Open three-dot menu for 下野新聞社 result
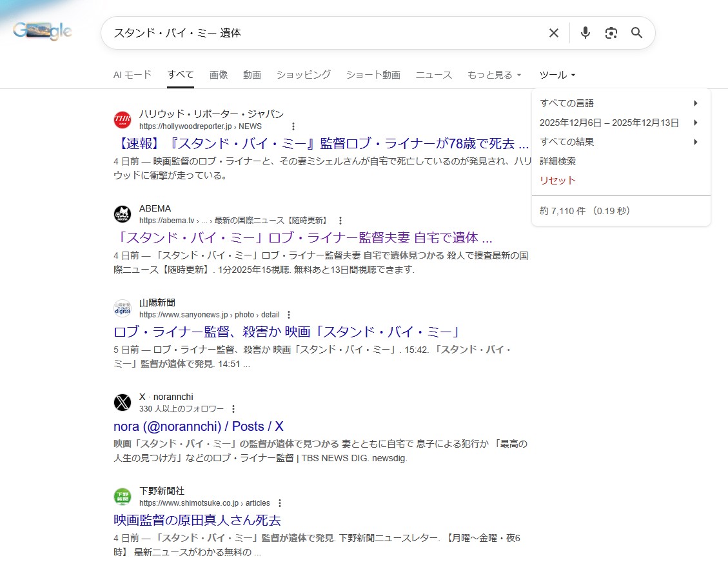728x567 pixels. click(x=280, y=503)
